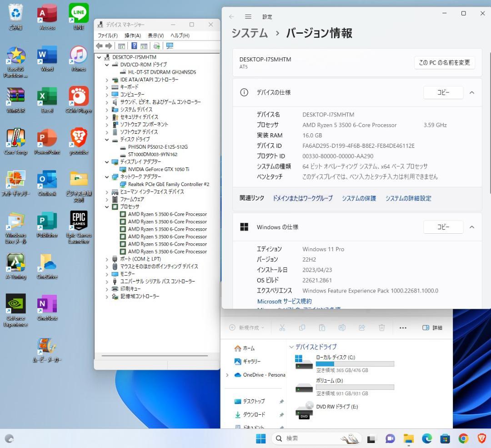491x448 pixels.
Task: Click the Copy icon in File Explorer
Action: (x=302, y=327)
